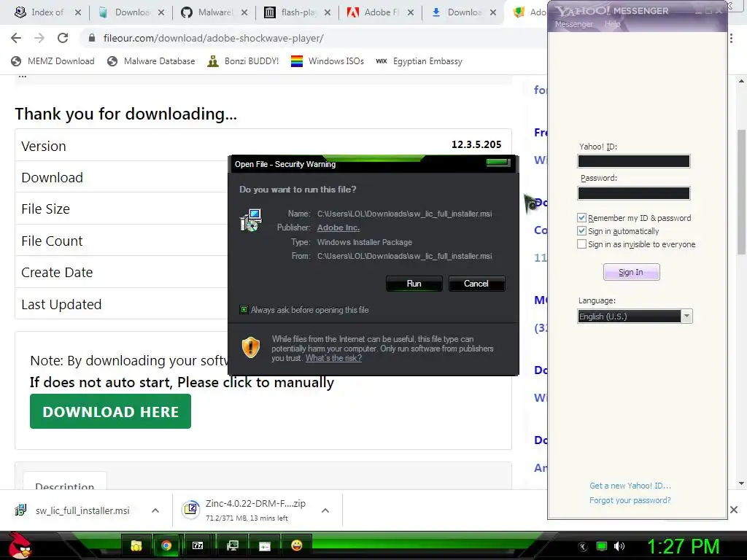Switch to the flash-play archive tab
Image resolution: width=747 pixels, height=560 pixels.
point(290,12)
